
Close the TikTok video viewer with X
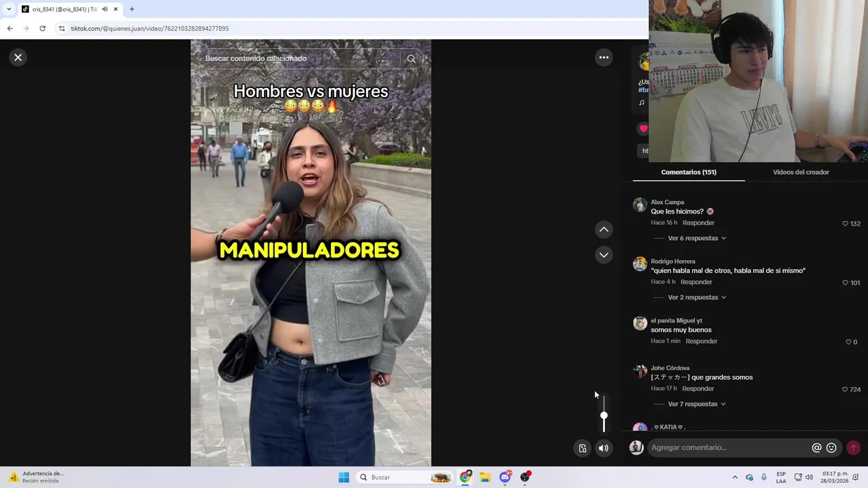(x=18, y=58)
